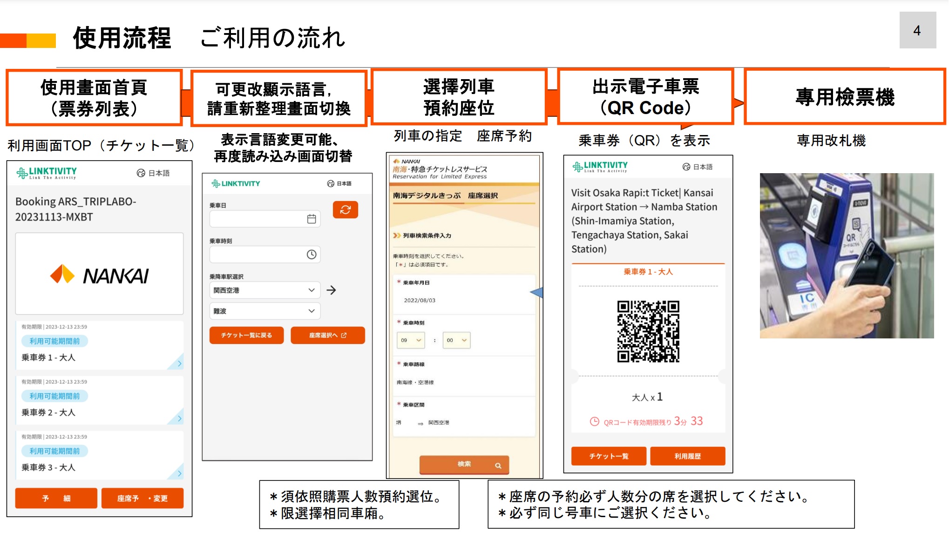The image size is (949, 560).
Task: Select the 乗車券 1 - 大人 ticket row
Action: click(x=100, y=345)
